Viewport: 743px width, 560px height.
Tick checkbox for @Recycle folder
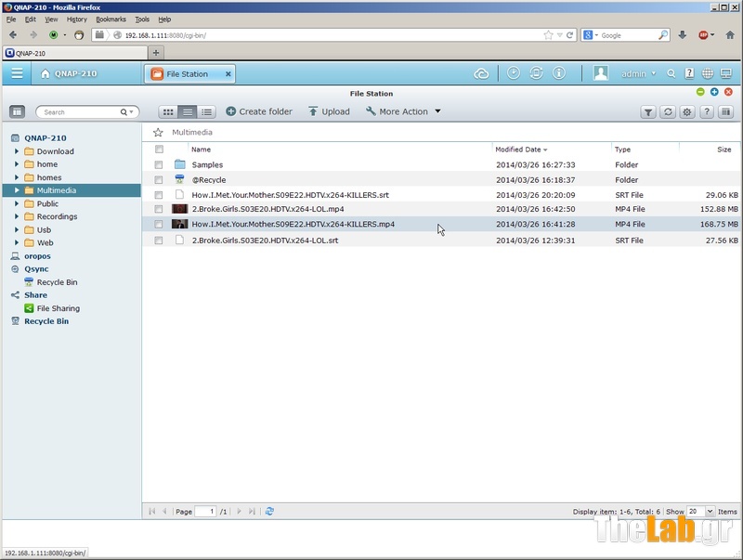[159, 180]
